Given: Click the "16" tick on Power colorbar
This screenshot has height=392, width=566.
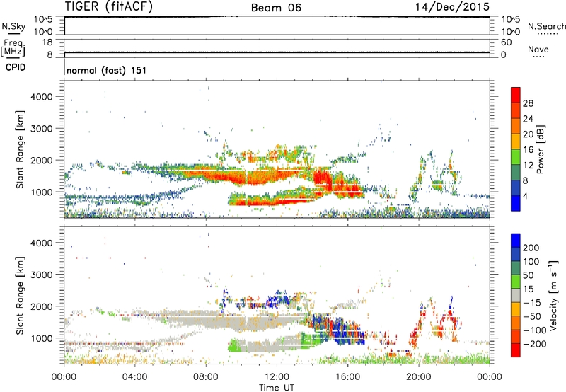Looking at the screenshot, I should [x=528, y=150].
